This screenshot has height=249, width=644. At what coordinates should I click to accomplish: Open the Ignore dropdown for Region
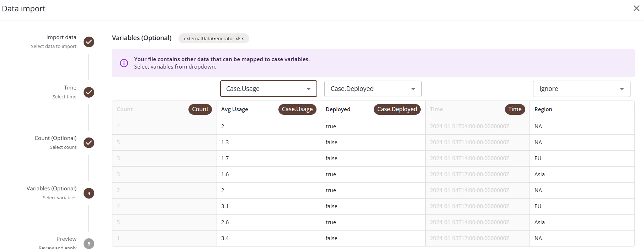click(x=581, y=89)
